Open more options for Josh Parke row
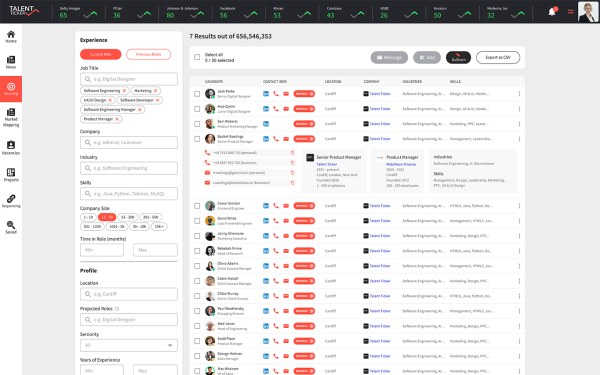Image resolution: width=600 pixels, height=375 pixels. pyautogui.click(x=519, y=94)
